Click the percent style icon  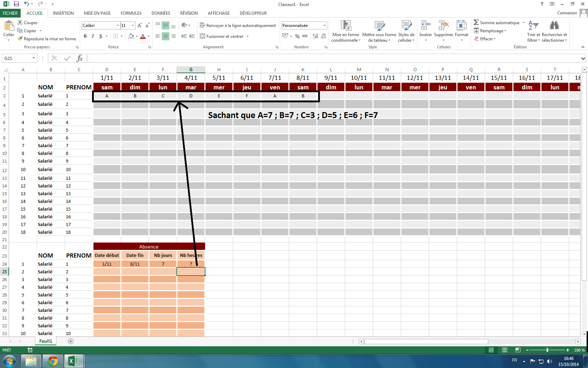click(297, 36)
